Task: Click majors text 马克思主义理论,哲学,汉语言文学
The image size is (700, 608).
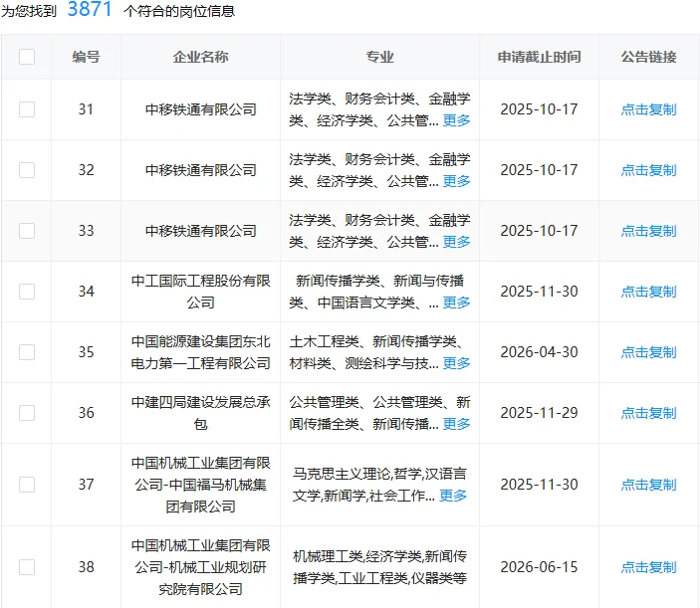Action: coord(379,485)
